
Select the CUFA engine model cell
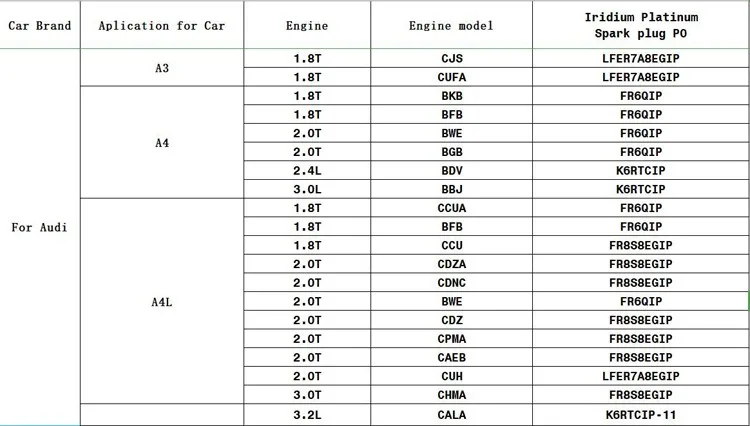pyautogui.click(x=451, y=77)
